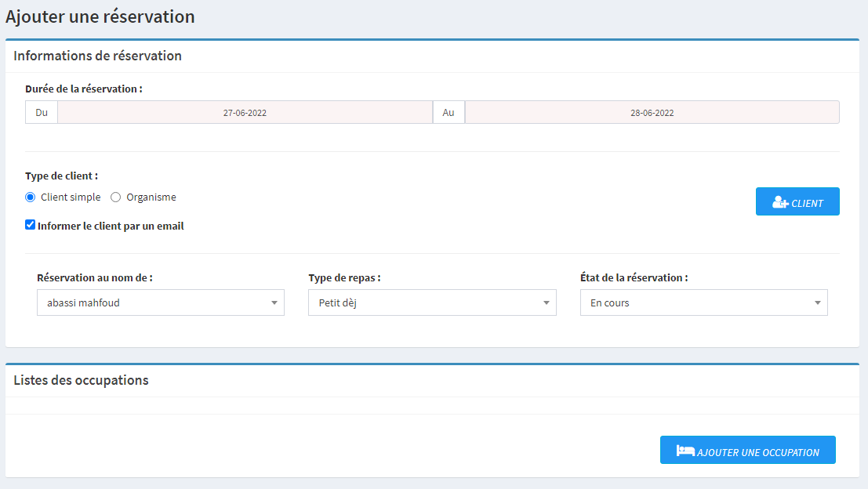Open the Réservation au nom de dropdown
The image size is (868, 489).
[160, 302]
